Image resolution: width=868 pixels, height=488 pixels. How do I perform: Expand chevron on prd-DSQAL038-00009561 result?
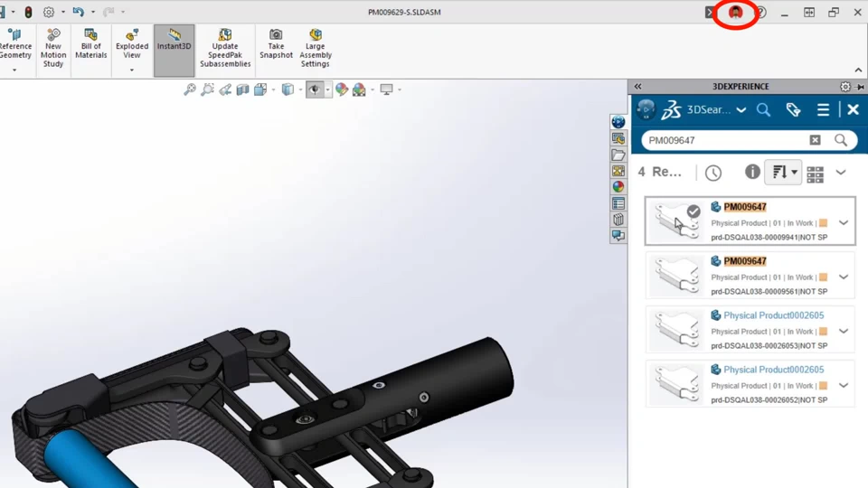click(843, 277)
